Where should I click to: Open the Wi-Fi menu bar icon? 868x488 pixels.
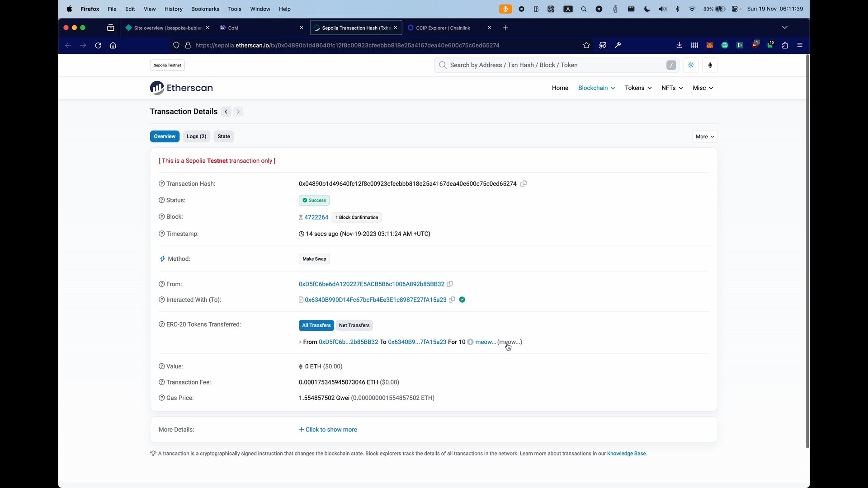692,9
